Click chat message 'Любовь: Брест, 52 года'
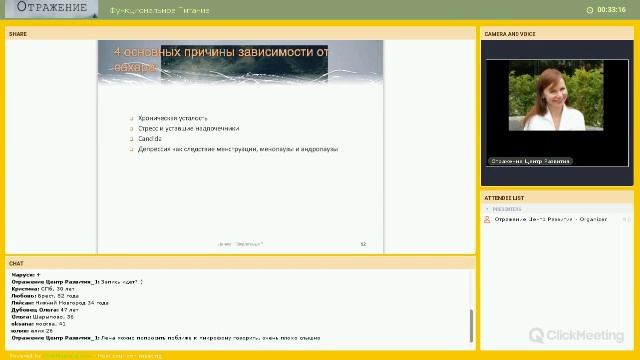Image resolution: width=640 pixels, height=360 pixels. (45, 296)
